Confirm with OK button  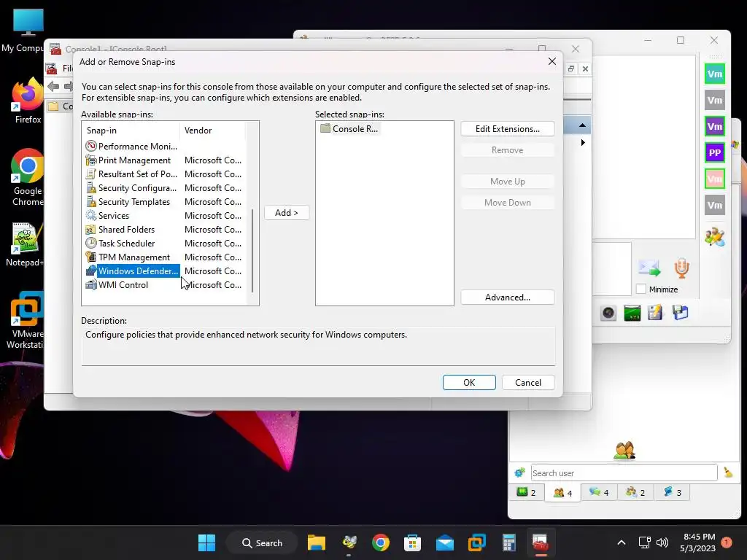469,382
